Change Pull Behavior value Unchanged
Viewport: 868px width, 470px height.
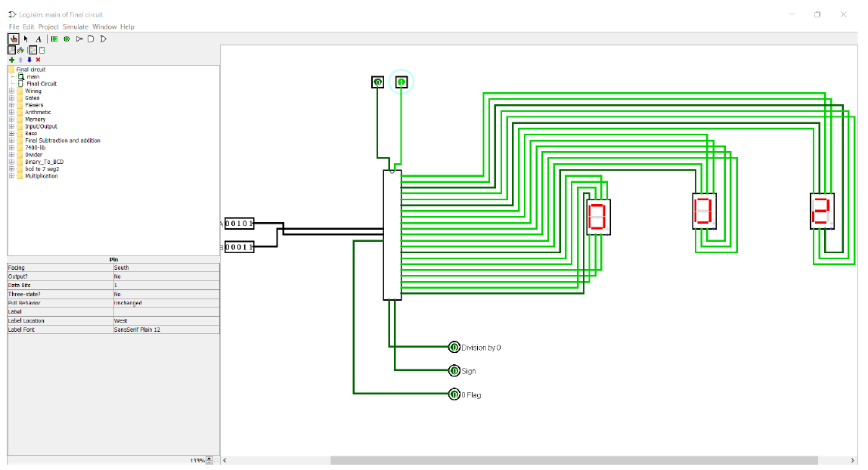point(166,303)
